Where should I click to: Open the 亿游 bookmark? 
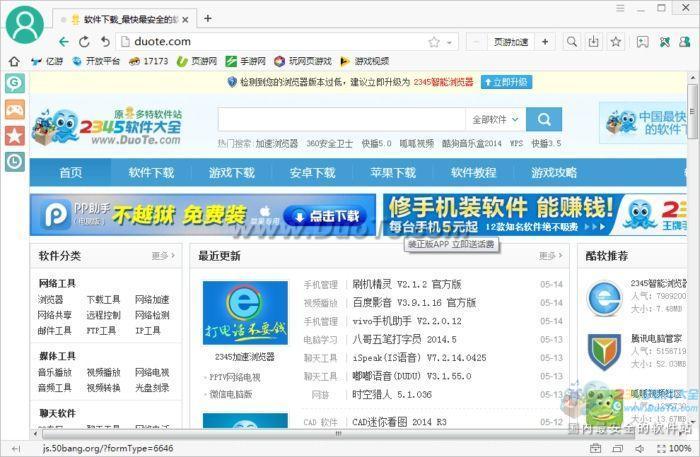[47, 61]
